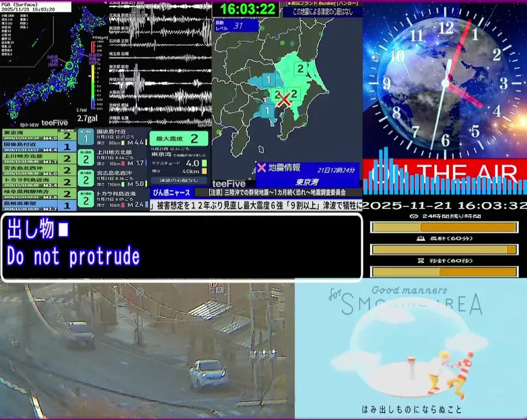
Task: Click the Do not protrude caption text
Action: 74,257
